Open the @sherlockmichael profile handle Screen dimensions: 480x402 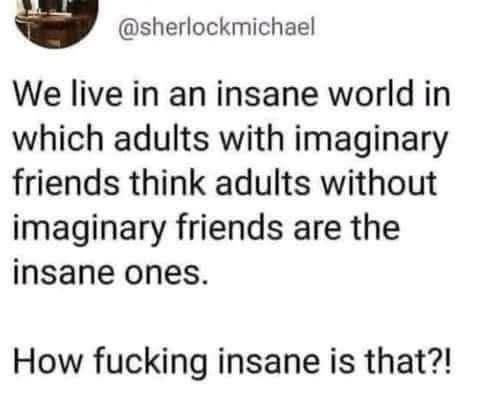pyautogui.click(x=217, y=27)
